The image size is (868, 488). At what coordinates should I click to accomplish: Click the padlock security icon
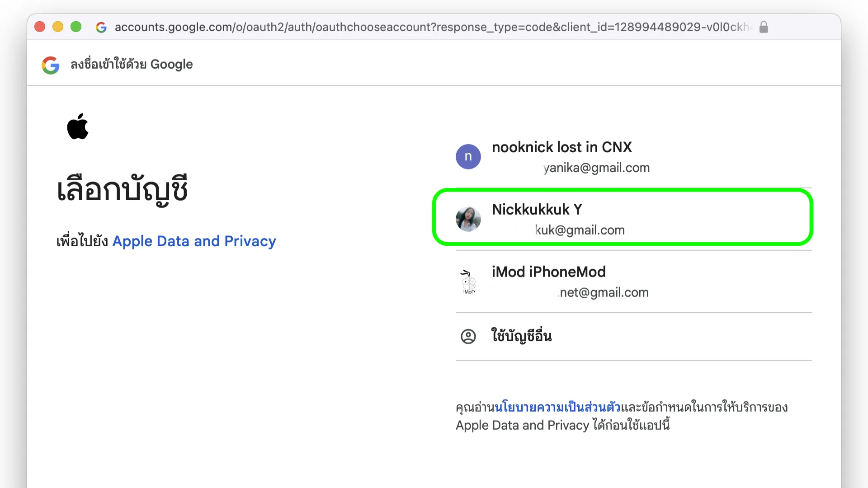pyautogui.click(x=764, y=27)
